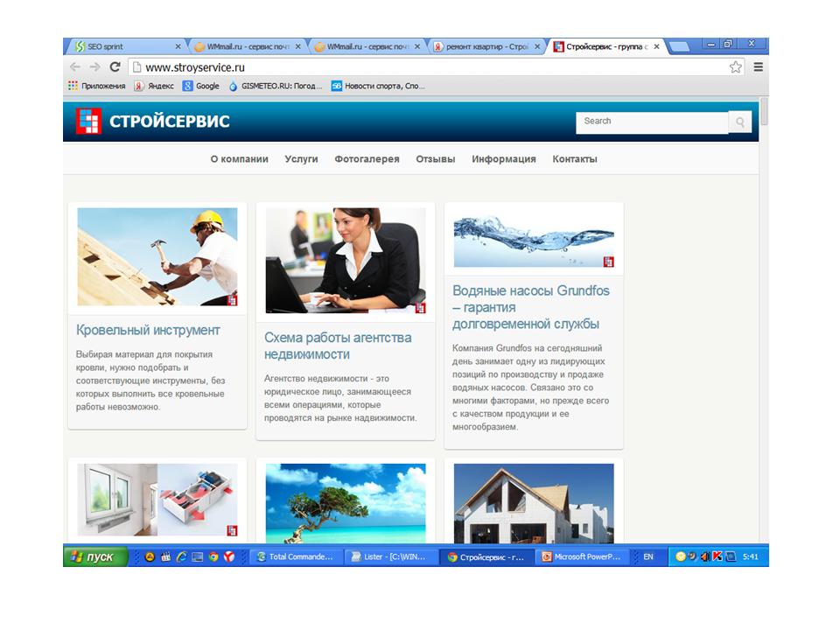Switch to the SEO sprint tab
This screenshot has height=630, width=840.
coord(126,46)
